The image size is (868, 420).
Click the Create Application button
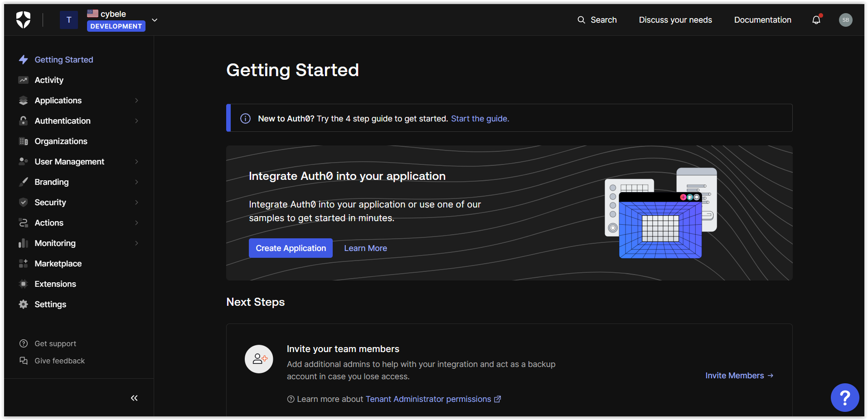pyautogui.click(x=291, y=248)
